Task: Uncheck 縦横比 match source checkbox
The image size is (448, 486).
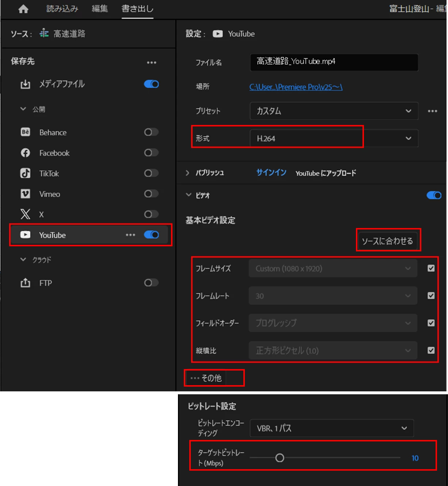Action: 431,350
